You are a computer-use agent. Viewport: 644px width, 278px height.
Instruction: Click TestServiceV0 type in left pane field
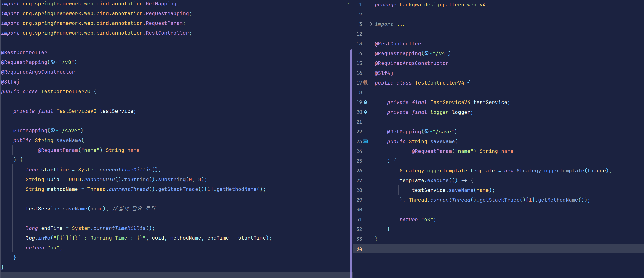[76, 111]
